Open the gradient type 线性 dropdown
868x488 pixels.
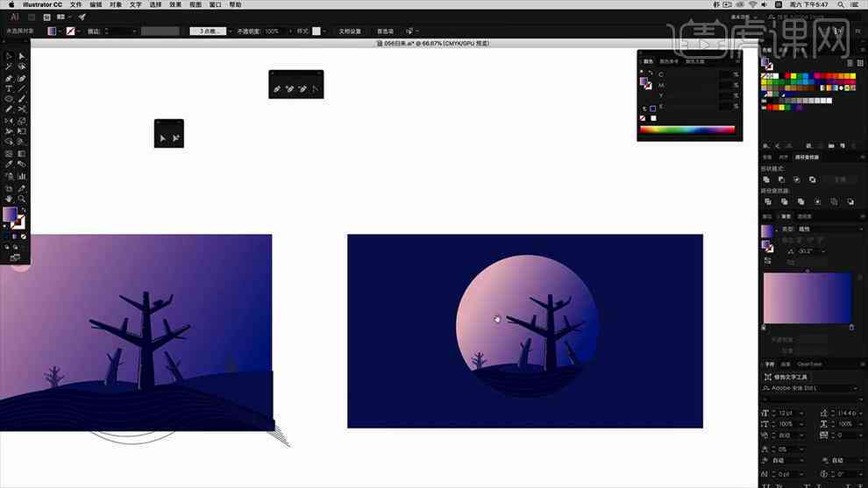(829, 229)
